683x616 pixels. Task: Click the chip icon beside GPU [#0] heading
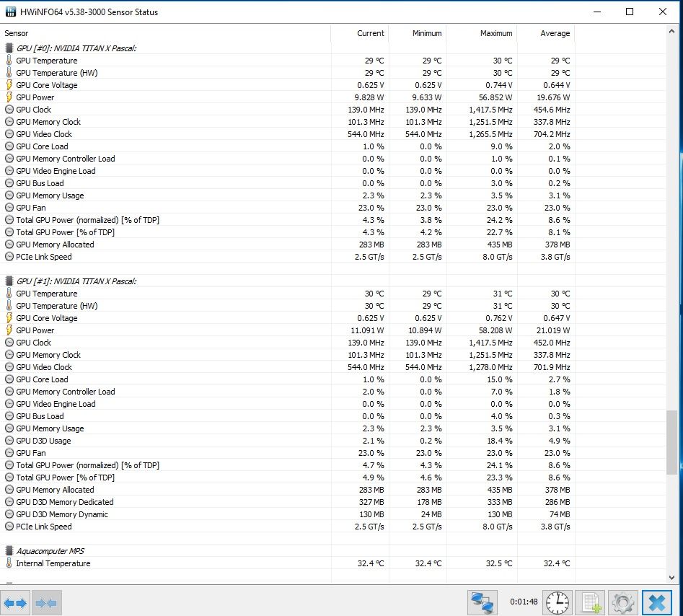[9, 48]
